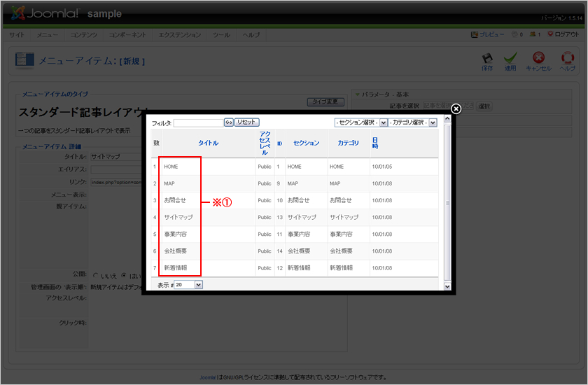588x385 pixels.
Task: Select the 事業内容 article title
Action: [x=175, y=234]
